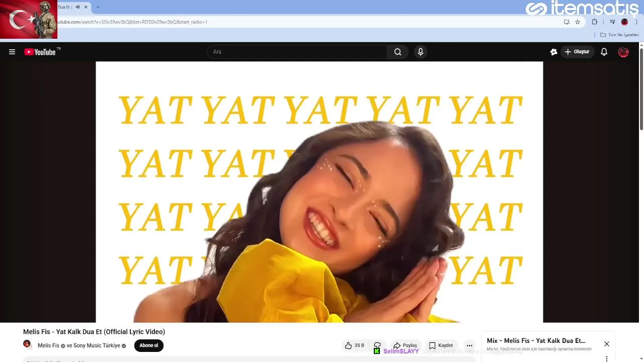The image size is (644, 362).
Task: Subscribe using the Abone ol button
Action: 149,345
